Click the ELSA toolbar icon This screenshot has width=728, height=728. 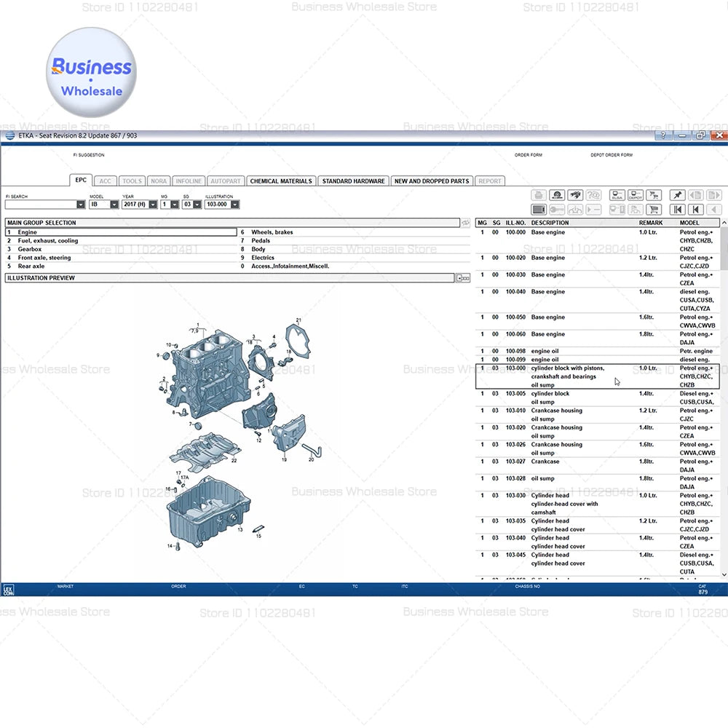[617, 195]
